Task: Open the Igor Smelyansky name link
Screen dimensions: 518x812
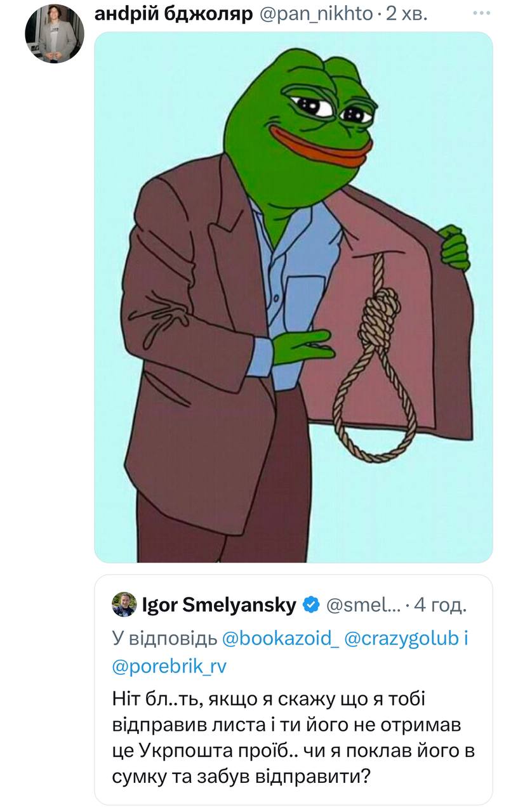Action: (220, 606)
